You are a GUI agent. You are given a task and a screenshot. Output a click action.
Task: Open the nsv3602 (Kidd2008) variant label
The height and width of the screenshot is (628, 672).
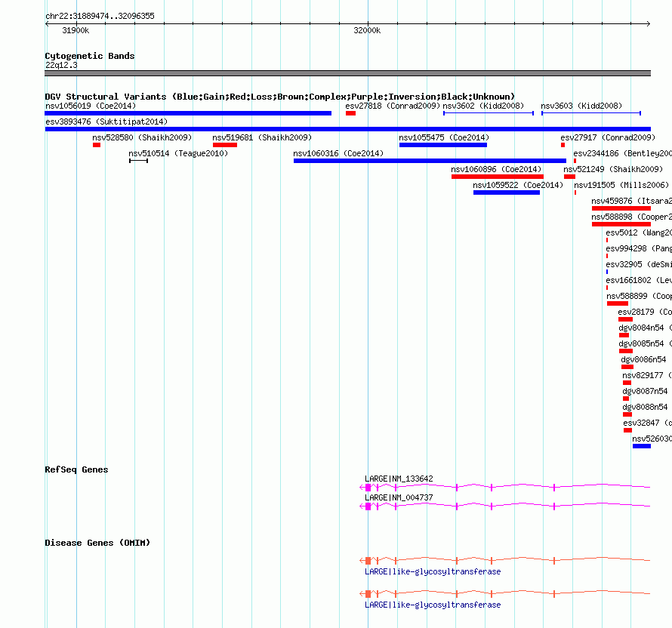click(x=483, y=106)
